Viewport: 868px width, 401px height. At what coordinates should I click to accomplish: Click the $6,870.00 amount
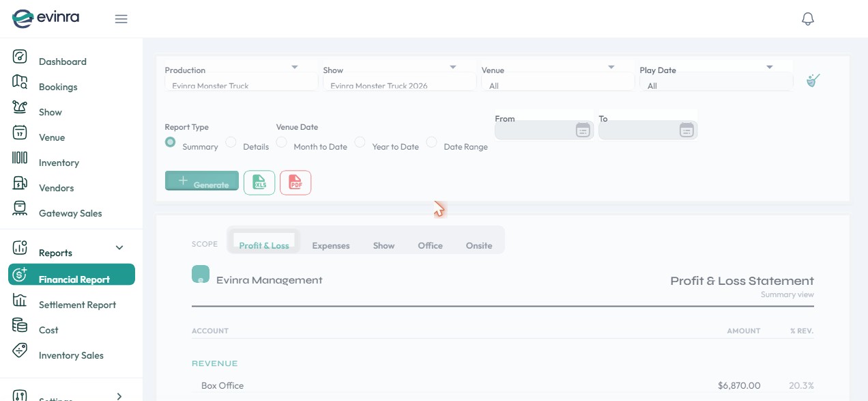click(739, 385)
